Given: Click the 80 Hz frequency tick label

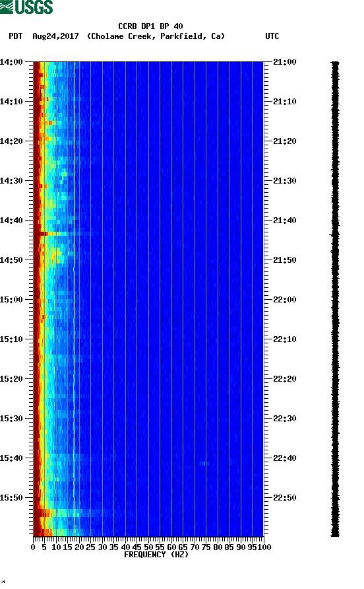Looking at the screenshot, I should click(218, 547).
